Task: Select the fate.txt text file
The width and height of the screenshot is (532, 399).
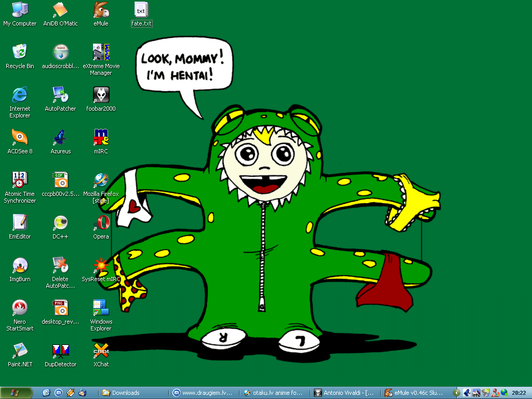Action: coord(141,14)
